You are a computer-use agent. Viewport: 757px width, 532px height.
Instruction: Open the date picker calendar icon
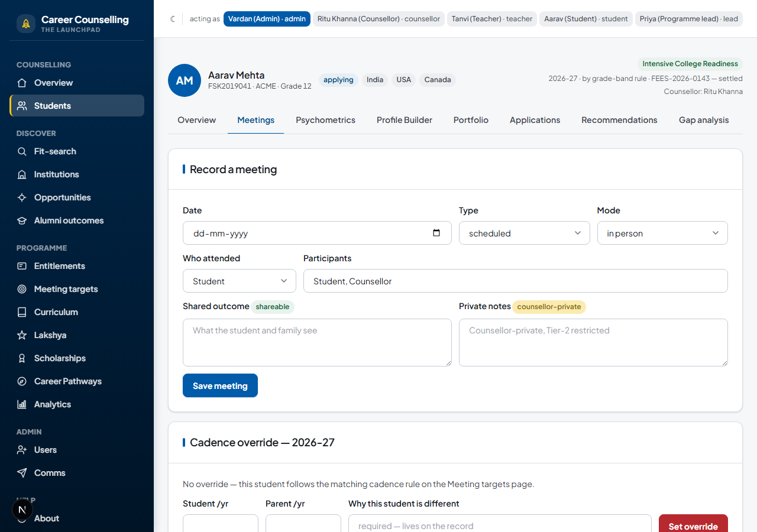436,233
